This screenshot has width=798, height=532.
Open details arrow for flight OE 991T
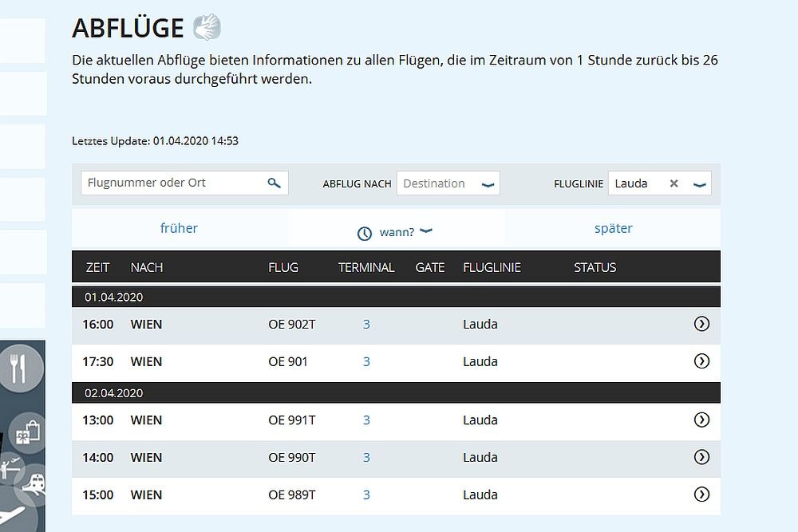pos(701,420)
